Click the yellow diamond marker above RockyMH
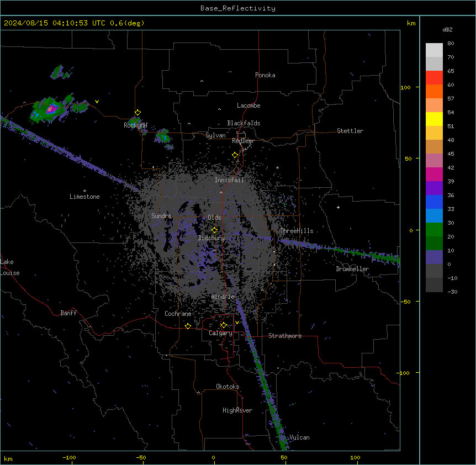The width and height of the screenshot is (476, 465). click(x=137, y=113)
